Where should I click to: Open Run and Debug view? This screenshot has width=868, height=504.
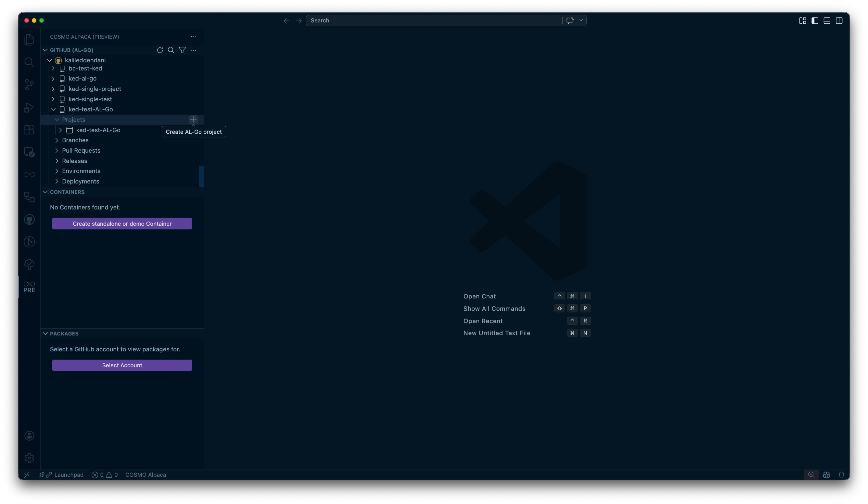tap(29, 107)
